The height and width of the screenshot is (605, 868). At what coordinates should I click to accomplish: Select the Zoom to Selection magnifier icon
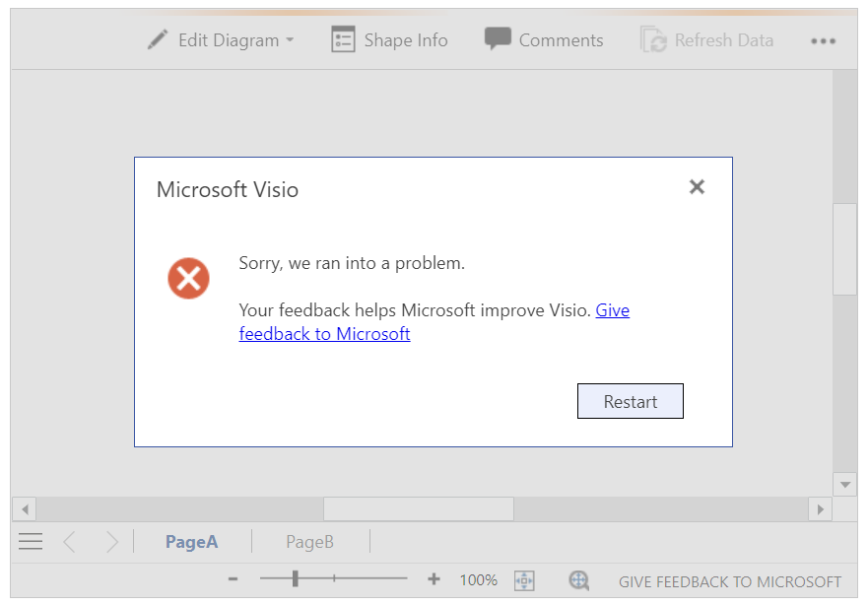[579, 580]
